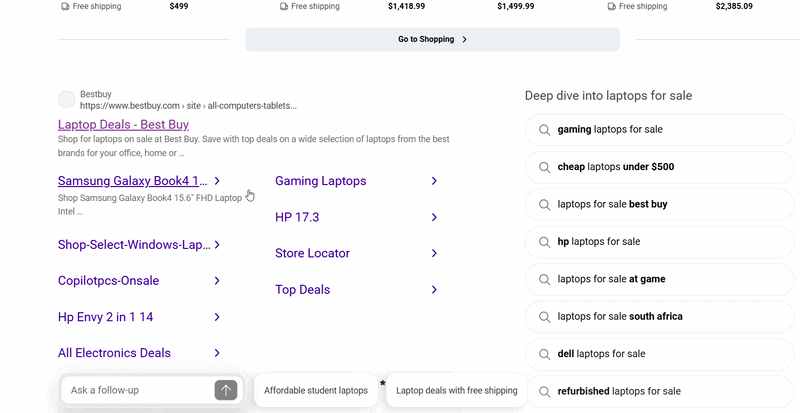The height and width of the screenshot is (413, 800).
Task: Click the $1,418.99 price
Action: point(406,7)
